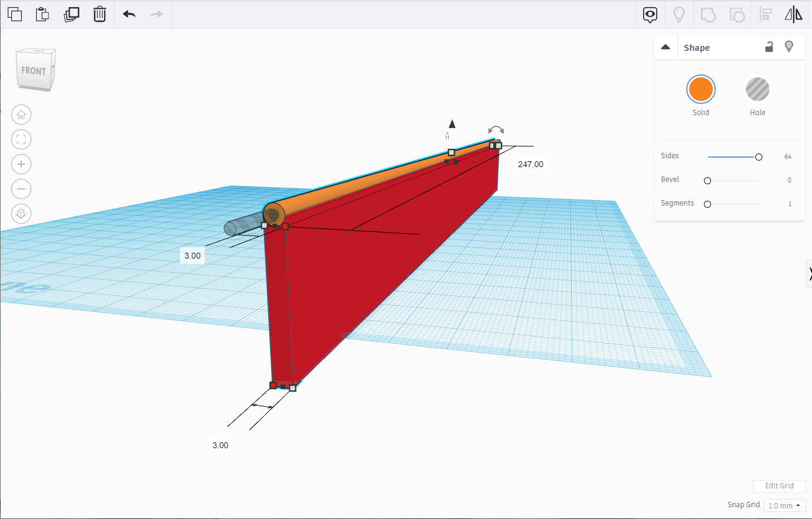Activate the Mirror (flip) tool

click(x=794, y=15)
